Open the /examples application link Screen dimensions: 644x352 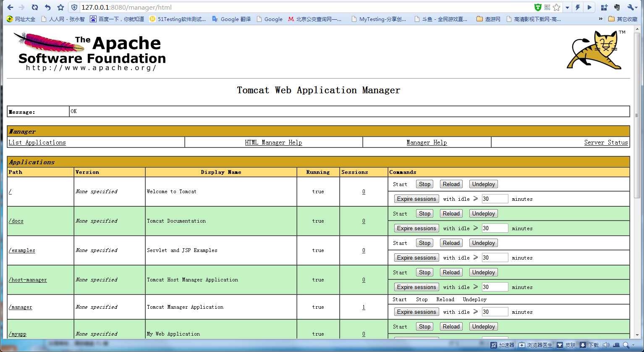pos(22,250)
